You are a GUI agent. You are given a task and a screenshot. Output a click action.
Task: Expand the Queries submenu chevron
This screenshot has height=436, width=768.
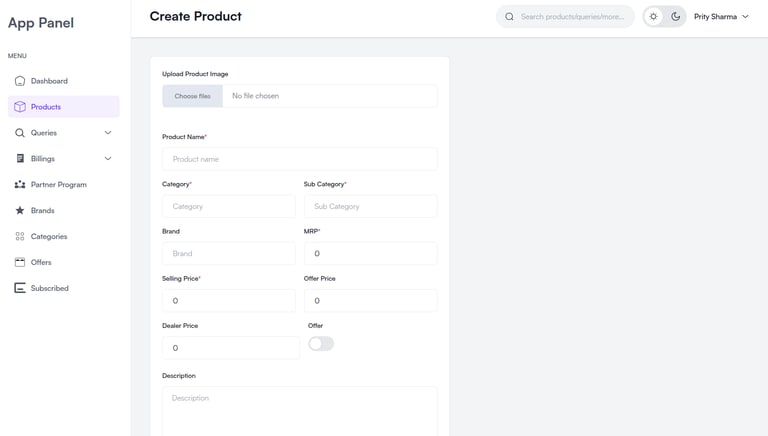[x=108, y=133]
